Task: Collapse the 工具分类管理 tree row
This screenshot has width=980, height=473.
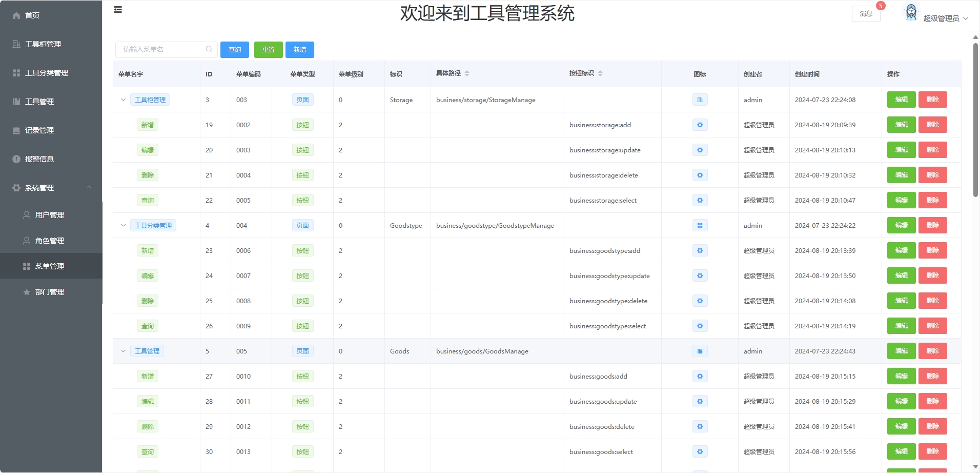Action: click(123, 226)
